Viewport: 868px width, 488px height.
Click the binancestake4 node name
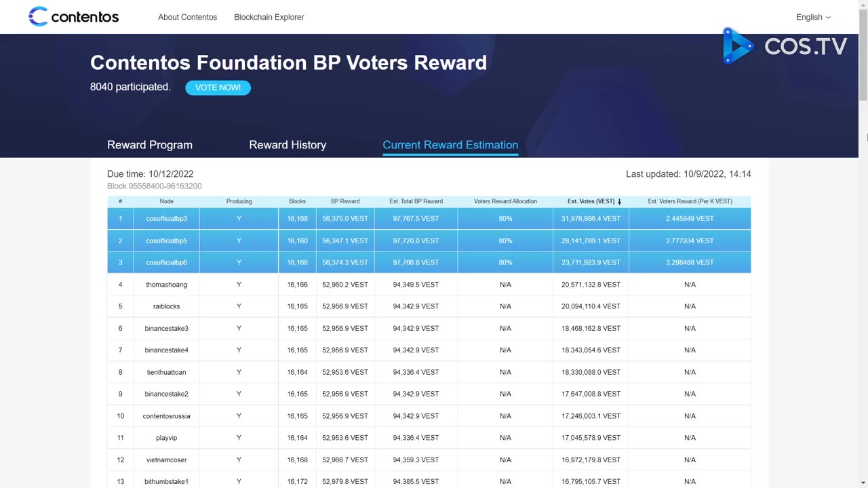coord(167,350)
